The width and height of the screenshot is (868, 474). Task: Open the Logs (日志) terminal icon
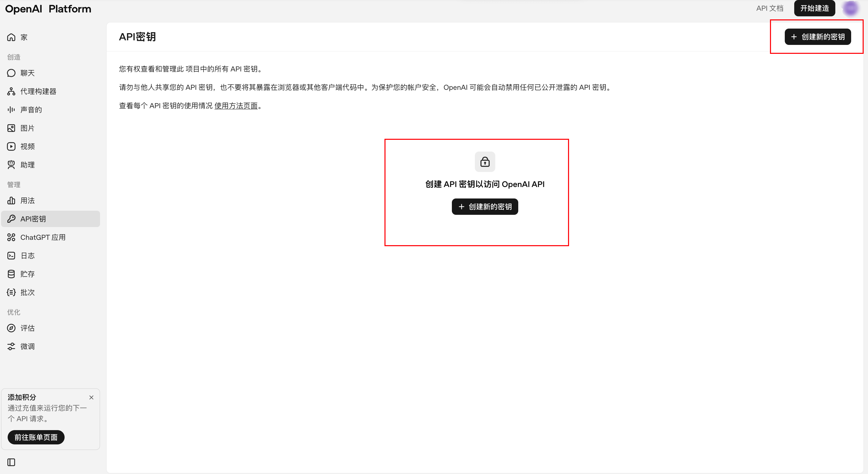coord(11,256)
